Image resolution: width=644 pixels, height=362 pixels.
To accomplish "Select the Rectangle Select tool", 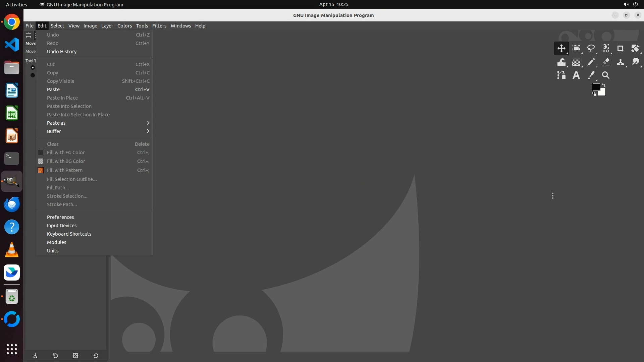I will click(576, 49).
